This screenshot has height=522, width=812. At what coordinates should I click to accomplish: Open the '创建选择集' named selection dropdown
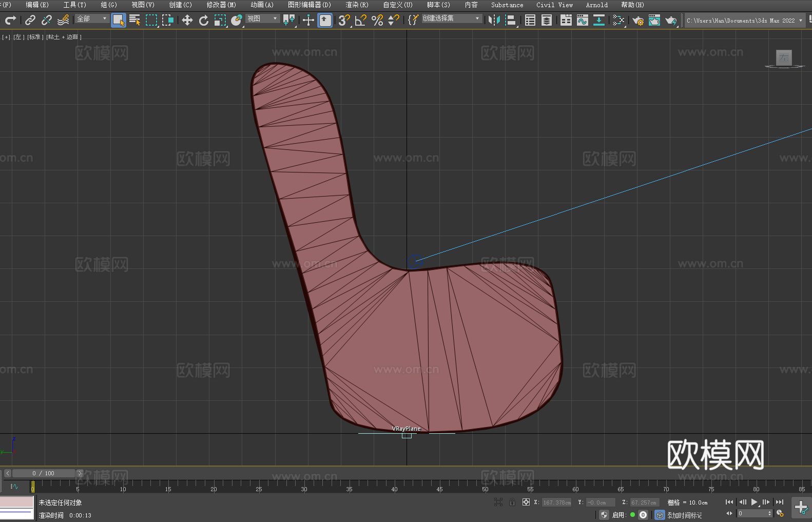click(x=452, y=18)
